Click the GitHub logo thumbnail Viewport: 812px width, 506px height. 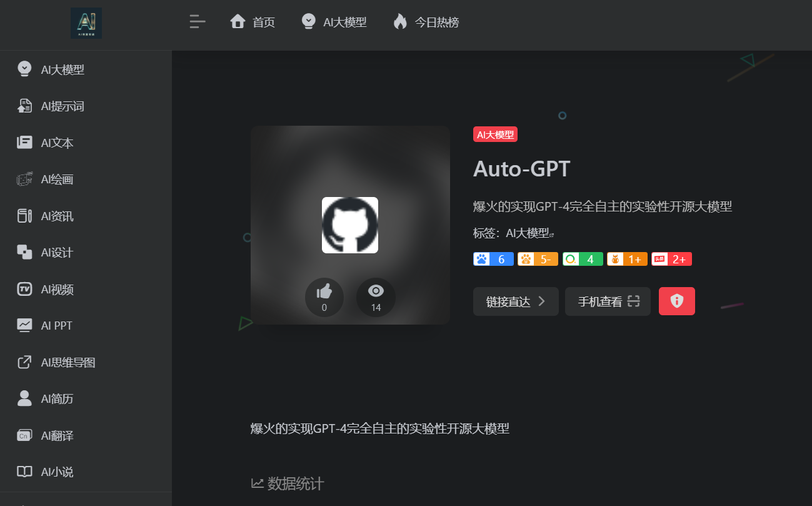click(349, 225)
